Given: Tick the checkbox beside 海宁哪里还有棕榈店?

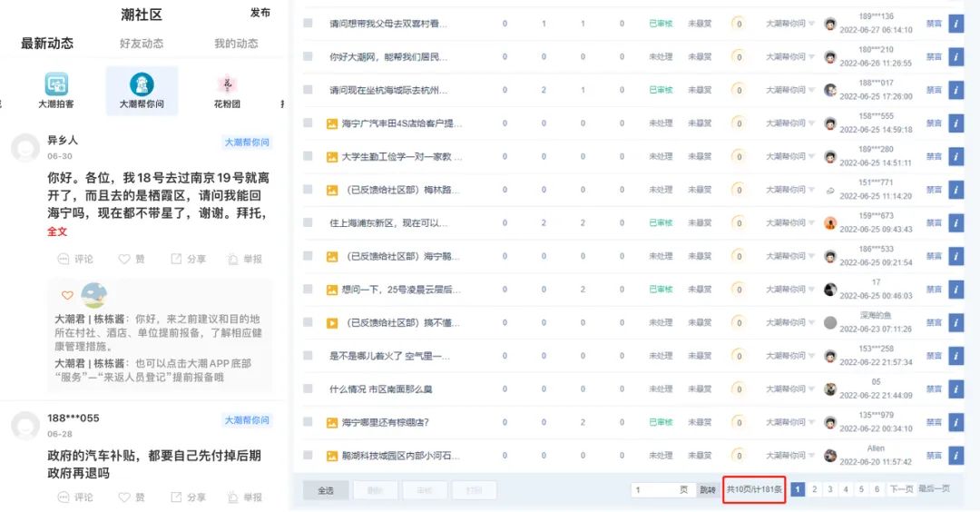Looking at the screenshot, I should pos(309,422).
